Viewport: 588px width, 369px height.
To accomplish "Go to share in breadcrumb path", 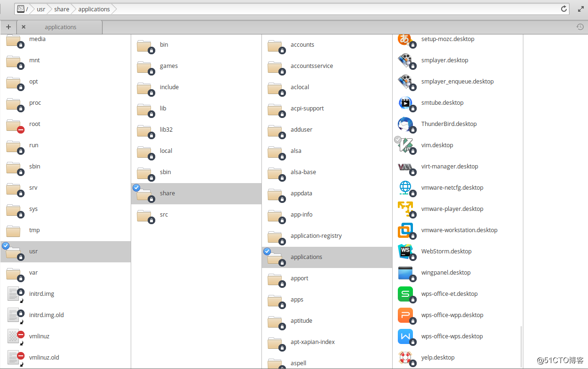I will click(x=62, y=9).
